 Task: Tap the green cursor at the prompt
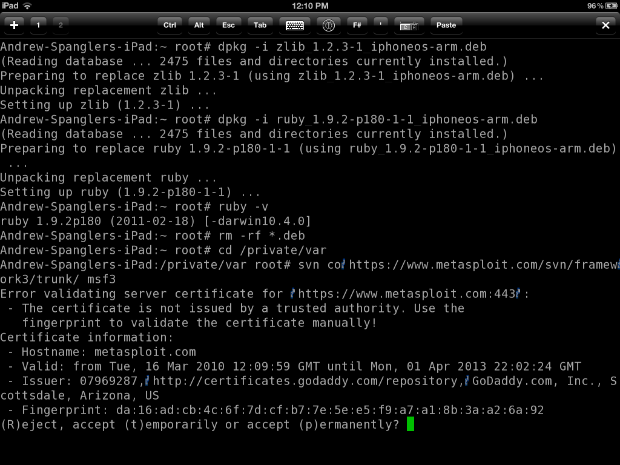coord(410,425)
